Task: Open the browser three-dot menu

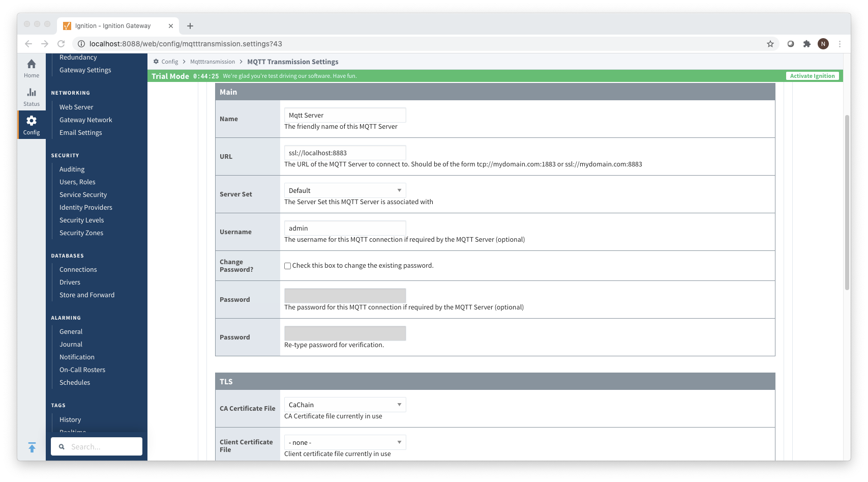Action: click(840, 44)
